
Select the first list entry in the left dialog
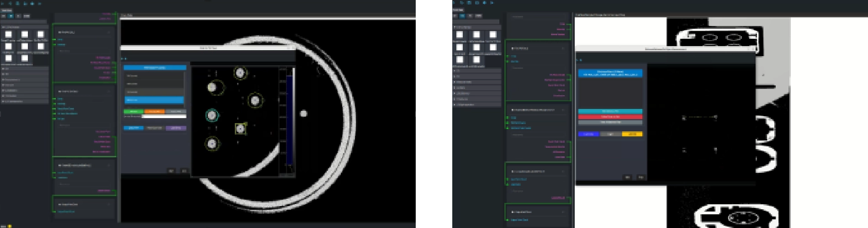pyautogui.click(x=154, y=76)
